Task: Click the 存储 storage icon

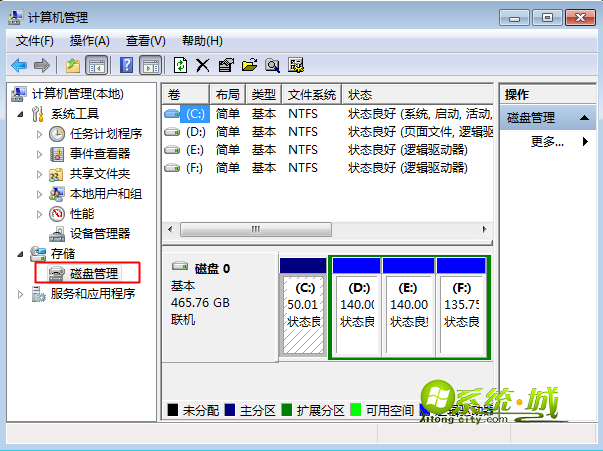Action: tap(38, 254)
